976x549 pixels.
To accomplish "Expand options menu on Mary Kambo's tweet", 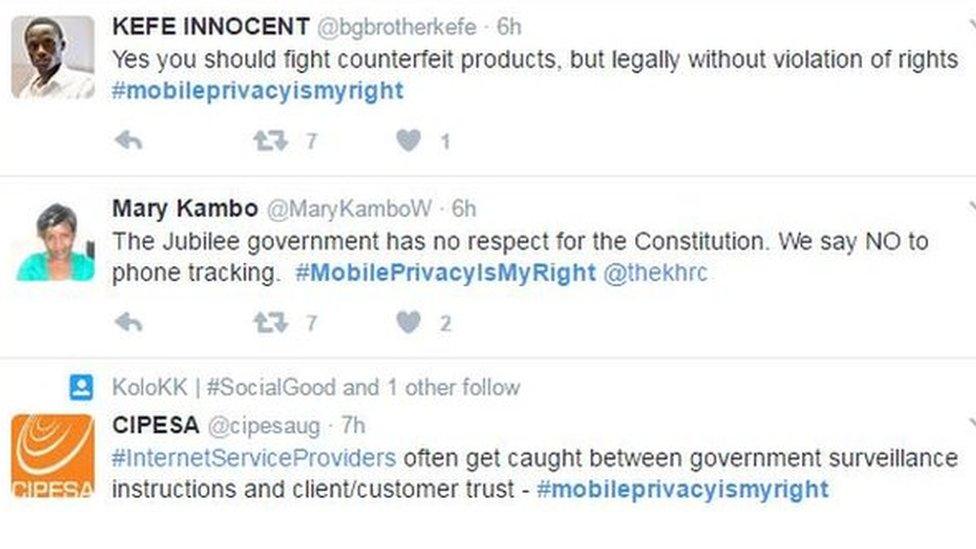I will pyautogui.click(x=971, y=207).
